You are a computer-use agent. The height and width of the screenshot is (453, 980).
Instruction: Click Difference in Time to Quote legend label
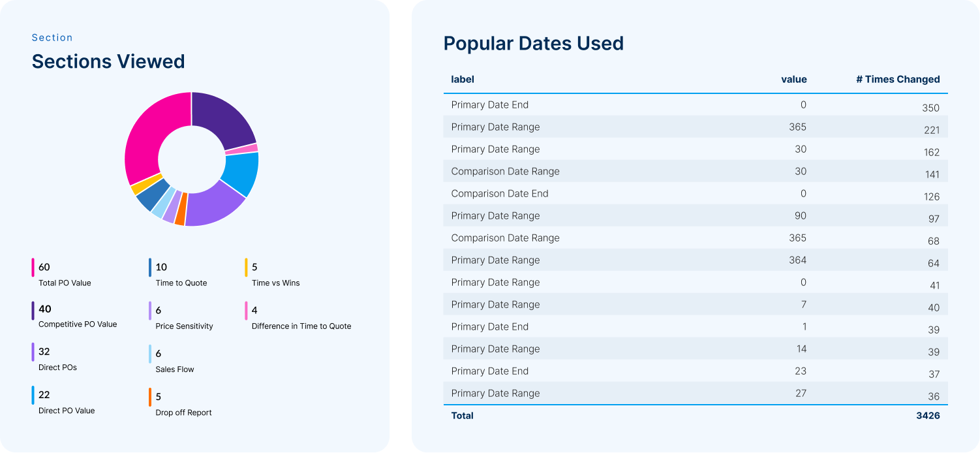(301, 326)
